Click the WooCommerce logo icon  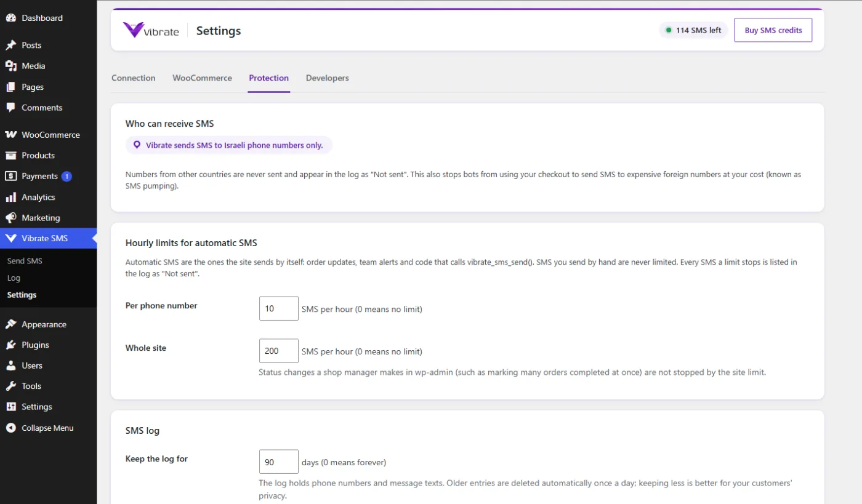(10, 135)
